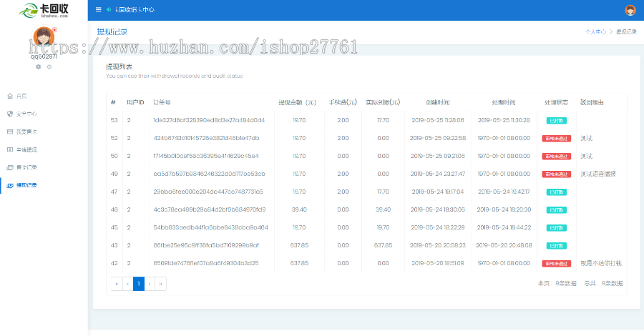The height and width of the screenshot is (336, 644).
Task: Click the 已打款 badge in row 53
Action: point(557,121)
